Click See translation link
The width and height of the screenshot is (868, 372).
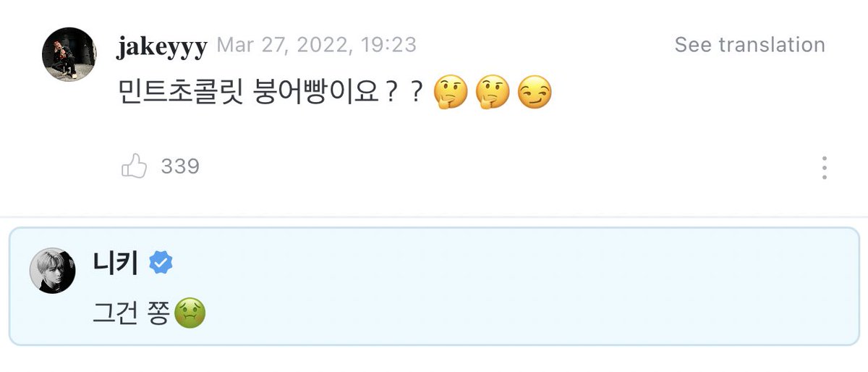[749, 45]
